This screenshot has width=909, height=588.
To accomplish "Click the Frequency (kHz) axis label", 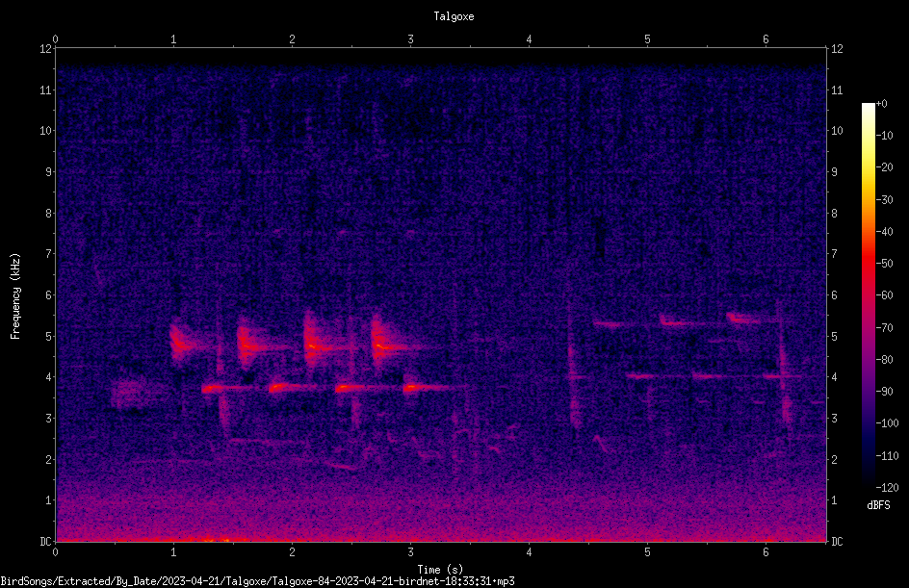I will 15,296.
